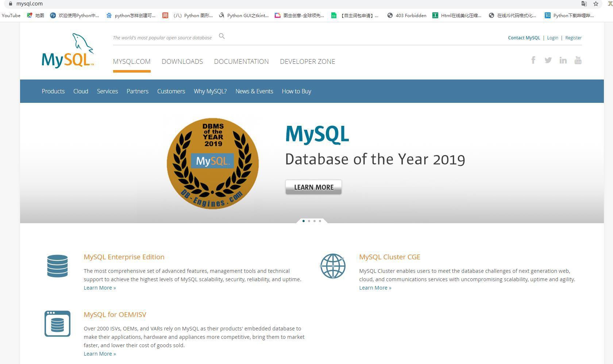Open the News & Events menu
The width and height of the screenshot is (613, 364).
coord(254,91)
